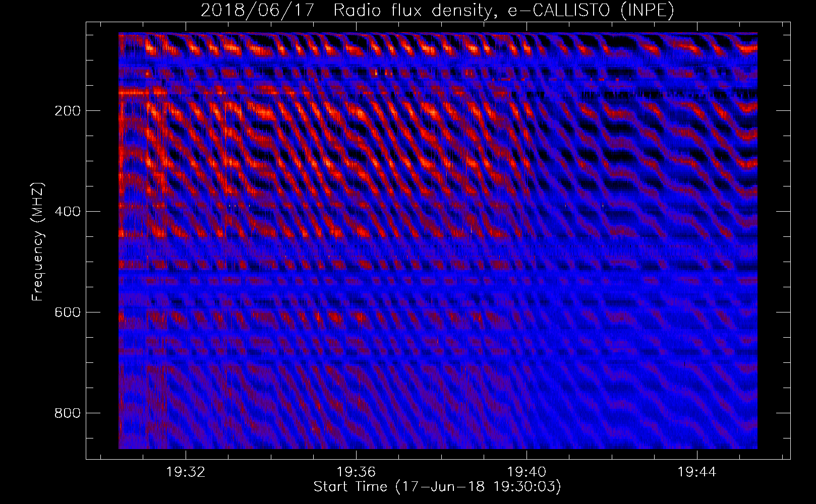Click the 19:40 time tick label
This screenshot has width=816, height=504.
(x=527, y=472)
